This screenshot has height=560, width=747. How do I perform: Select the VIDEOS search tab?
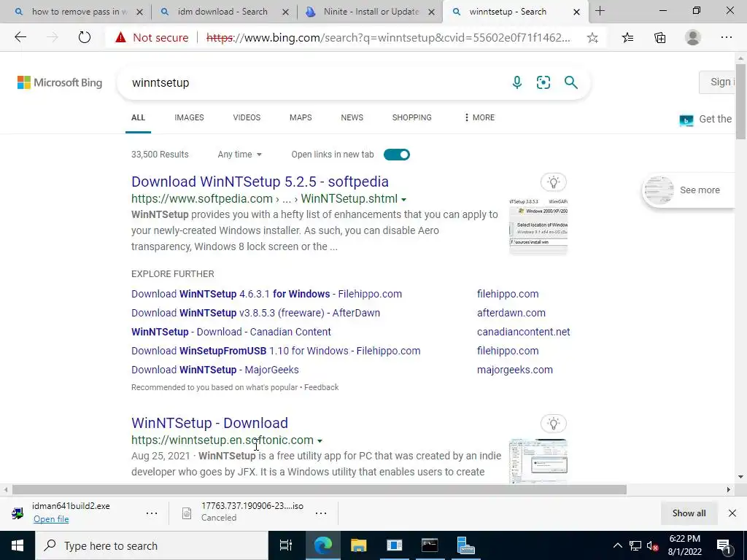[x=247, y=117]
